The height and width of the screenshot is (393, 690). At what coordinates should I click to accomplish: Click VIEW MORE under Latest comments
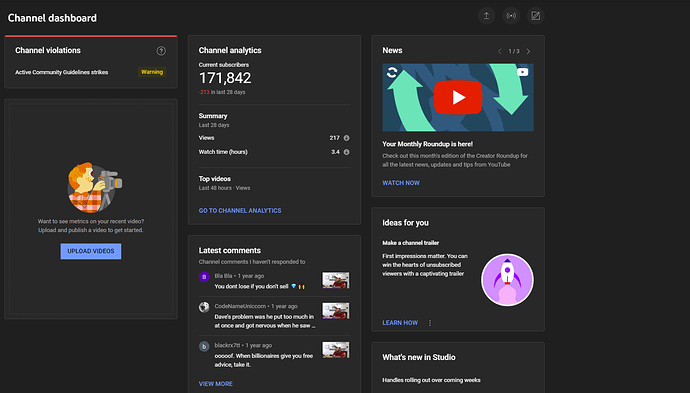click(x=216, y=384)
